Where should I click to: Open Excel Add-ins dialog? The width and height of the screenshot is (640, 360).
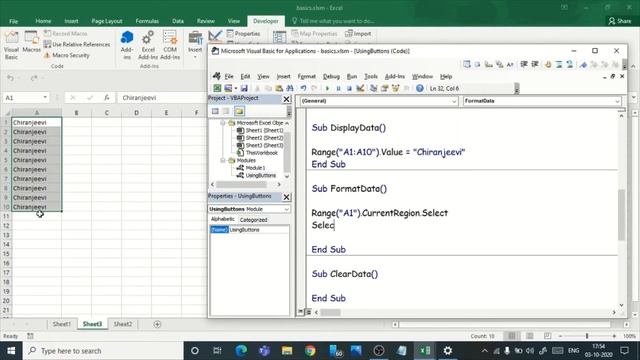(x=148, y=45)
